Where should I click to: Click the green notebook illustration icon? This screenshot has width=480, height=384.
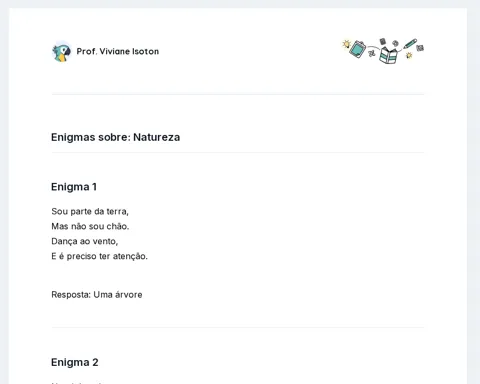(358, 49)
